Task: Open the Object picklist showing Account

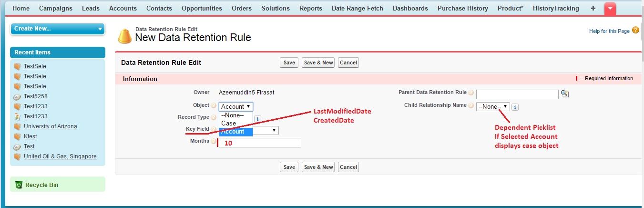Action: (236, 106)
